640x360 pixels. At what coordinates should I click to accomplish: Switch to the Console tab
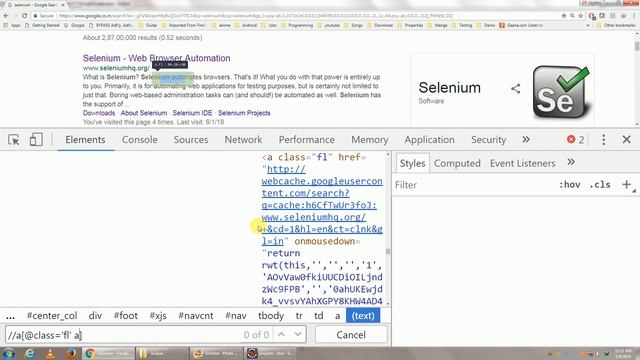point(140,140)
